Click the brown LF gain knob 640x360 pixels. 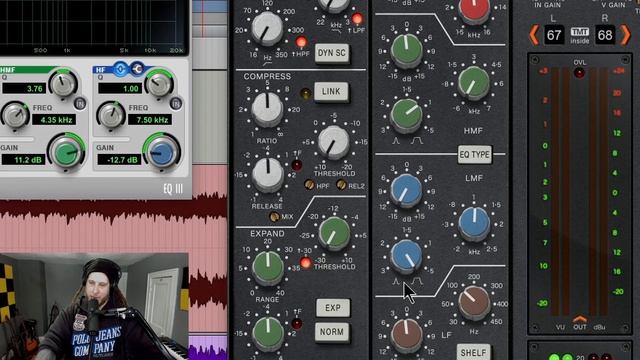(x=406, y=335)
